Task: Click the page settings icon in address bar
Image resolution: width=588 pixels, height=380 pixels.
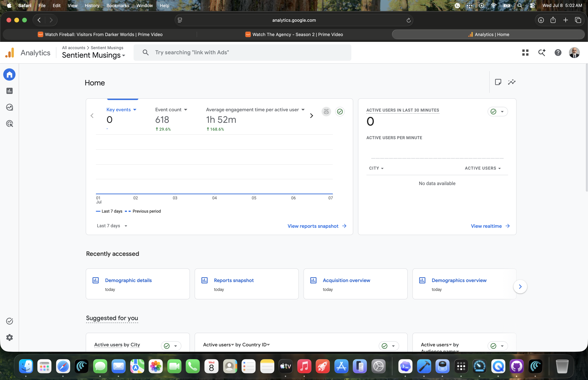Action: pyautogui.click(x=180, y=20)
